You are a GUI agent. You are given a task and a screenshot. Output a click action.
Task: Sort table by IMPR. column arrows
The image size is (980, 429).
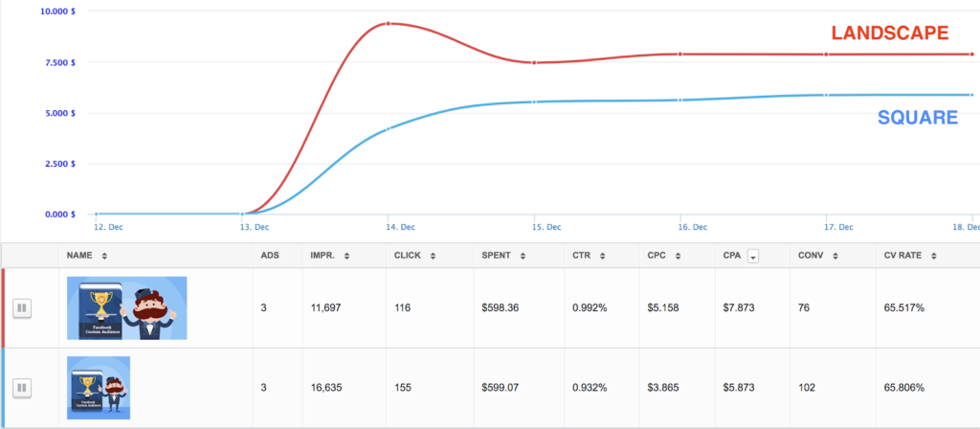[x=346, y=256]
